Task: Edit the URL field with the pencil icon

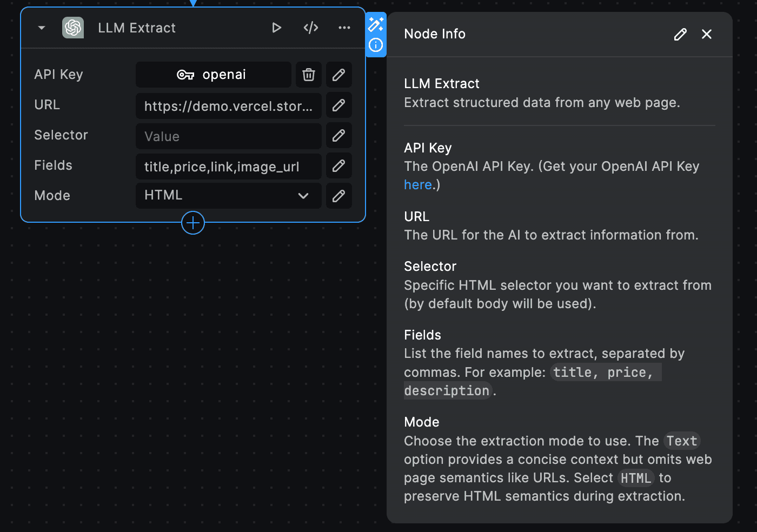Action: (x=339, y=105)
